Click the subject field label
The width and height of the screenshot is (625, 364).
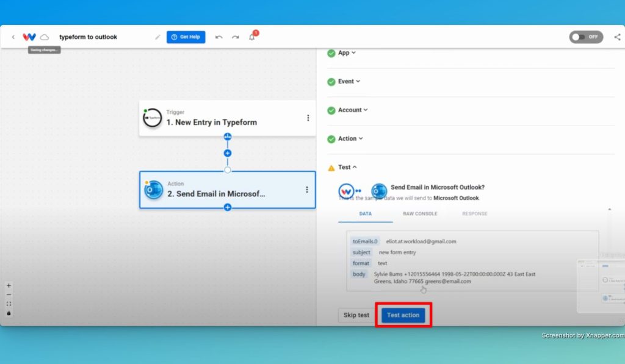tap(361, 252)
